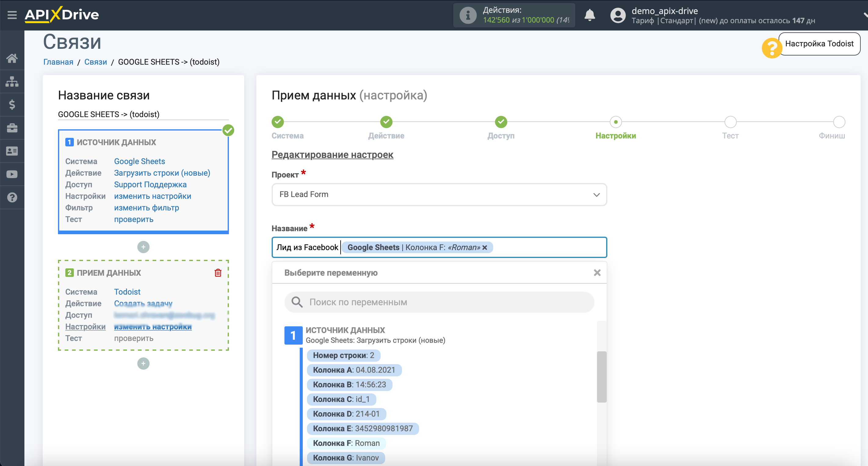Close the variable picker panel

pos(597,273)
